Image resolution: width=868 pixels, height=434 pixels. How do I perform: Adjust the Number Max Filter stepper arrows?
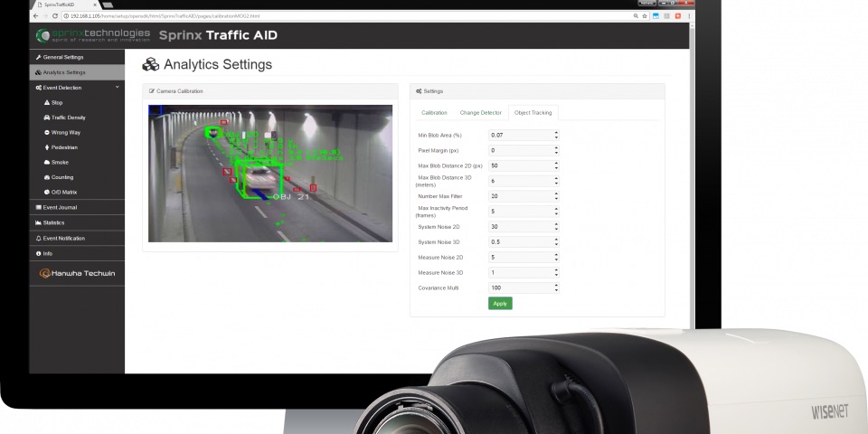556,196
